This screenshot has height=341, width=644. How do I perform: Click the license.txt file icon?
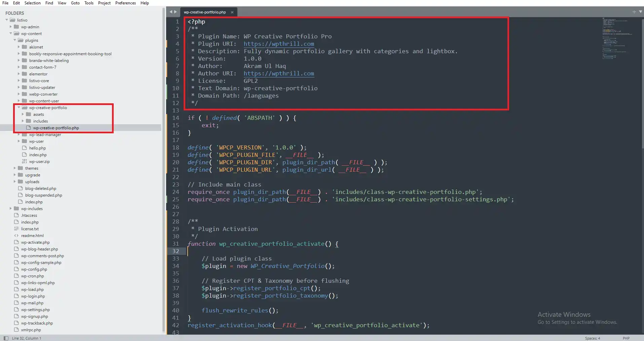[x=16, y=229]
